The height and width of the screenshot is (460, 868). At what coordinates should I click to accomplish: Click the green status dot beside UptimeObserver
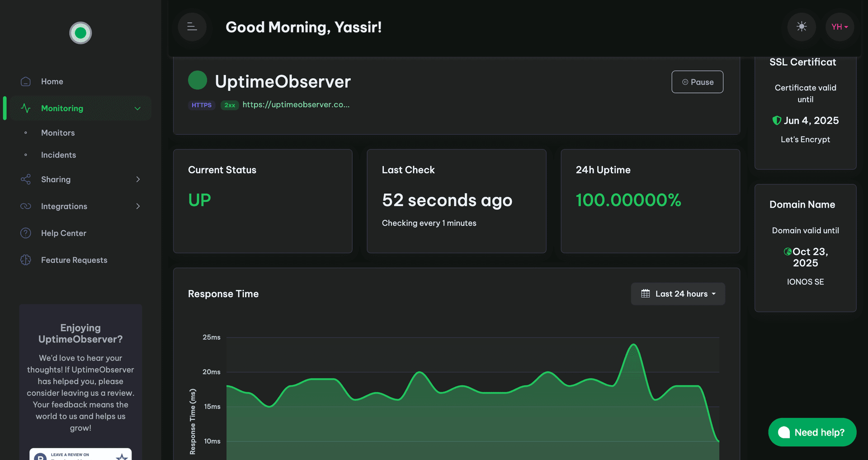point(198,80)
